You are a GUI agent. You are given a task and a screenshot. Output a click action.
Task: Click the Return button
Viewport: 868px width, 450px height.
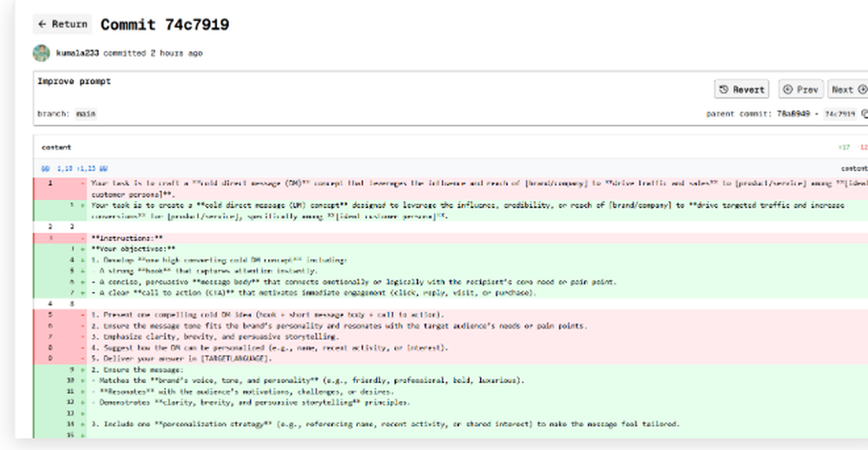click(62, 24)
